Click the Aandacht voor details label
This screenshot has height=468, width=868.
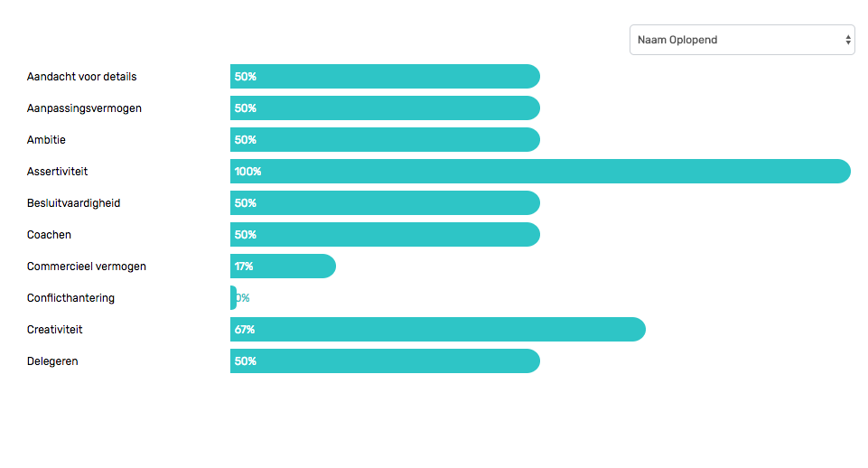pyautogui.click(x=81, y=77)
